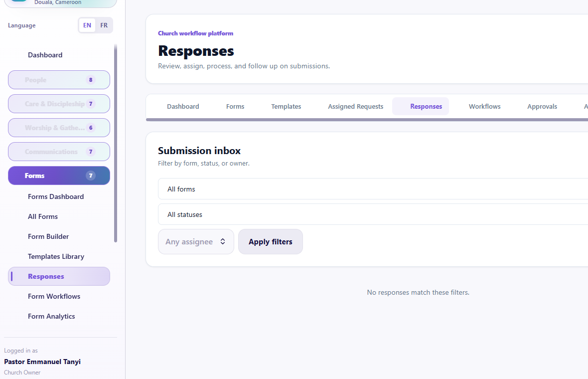Click the People count badge 8
The width and height of the screenshot is (588, 379).
click(90, 80)
